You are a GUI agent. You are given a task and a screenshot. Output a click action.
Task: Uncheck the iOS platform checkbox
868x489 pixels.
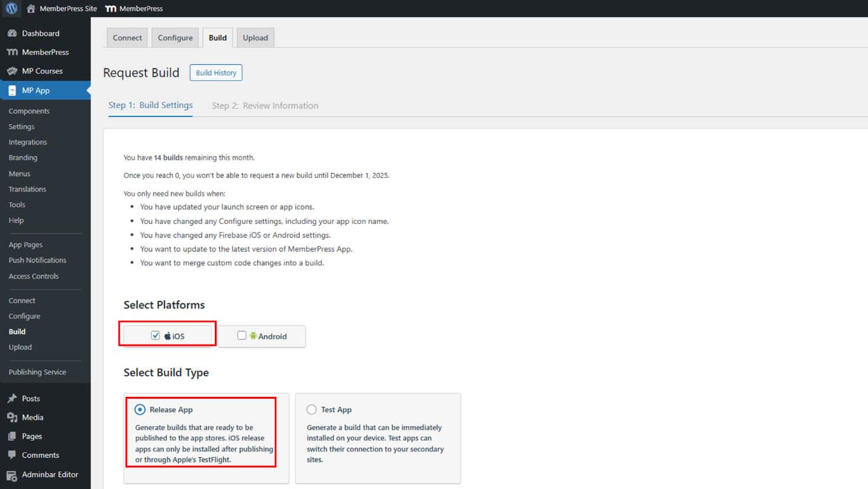(x=156, y=336)
